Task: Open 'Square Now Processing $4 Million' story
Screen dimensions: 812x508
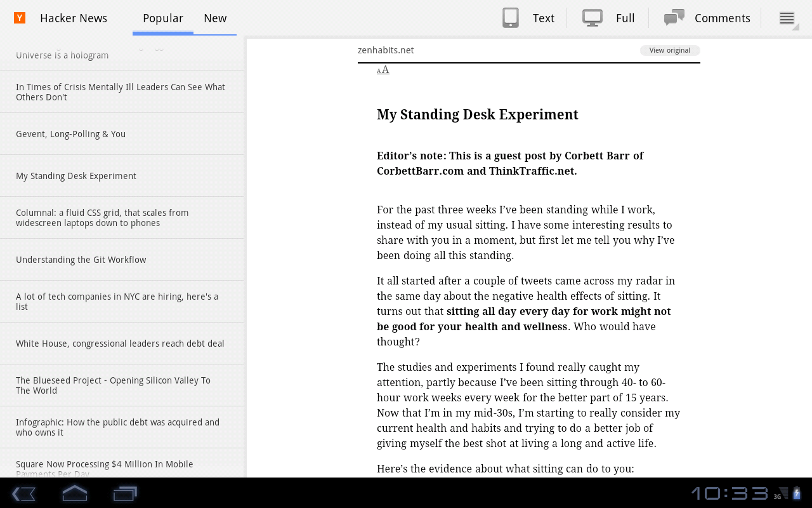Action: (122, 463)
